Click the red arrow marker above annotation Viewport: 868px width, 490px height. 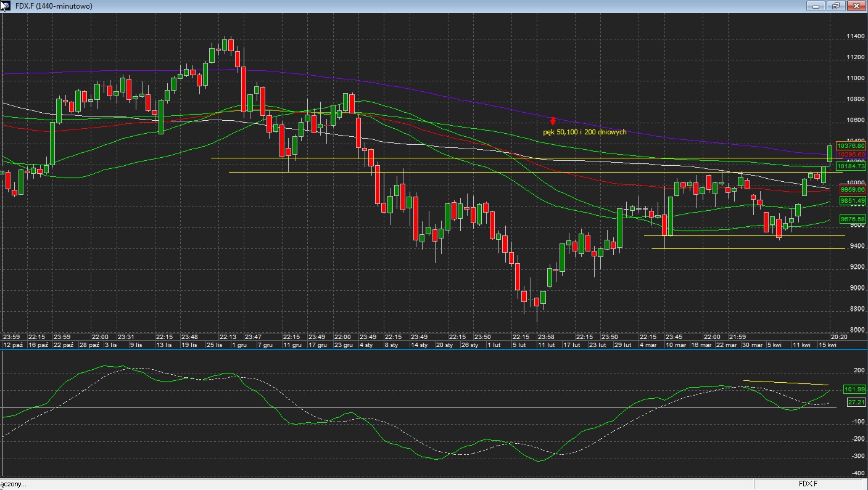[x=553, y=121]
